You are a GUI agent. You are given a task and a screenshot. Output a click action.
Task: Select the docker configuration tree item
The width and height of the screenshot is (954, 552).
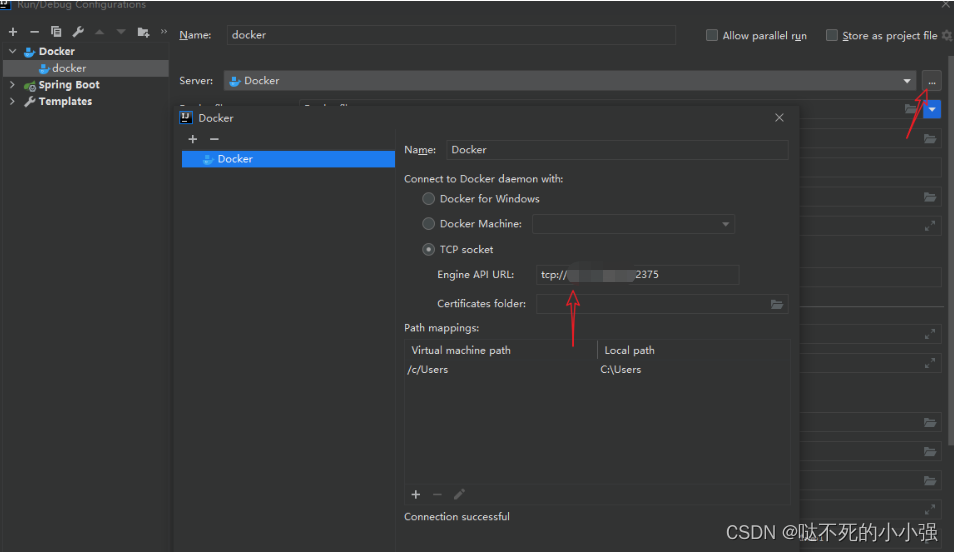[x=86, y=68]
